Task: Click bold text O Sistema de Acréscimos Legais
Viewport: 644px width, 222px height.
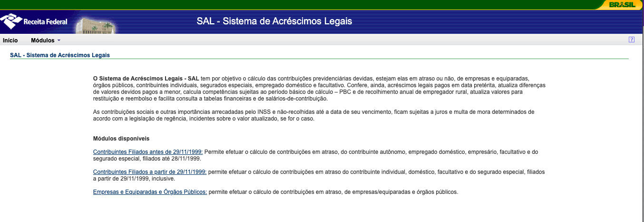Action: pos(146,78)
